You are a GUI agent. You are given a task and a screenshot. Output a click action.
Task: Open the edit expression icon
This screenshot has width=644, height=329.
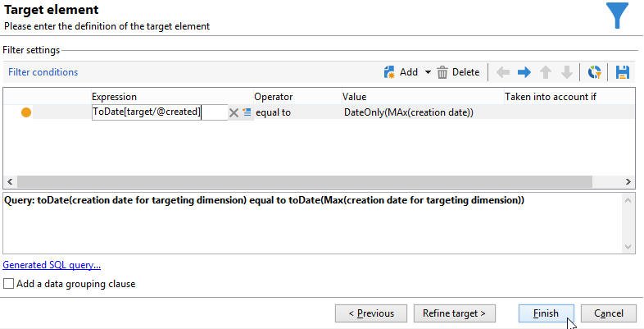[247, 112]
